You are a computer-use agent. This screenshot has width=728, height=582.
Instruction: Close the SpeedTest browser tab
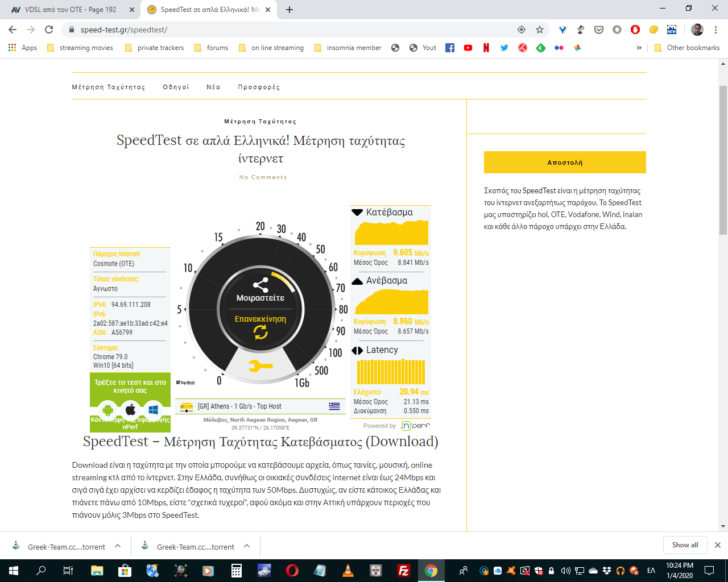click(268, 10)
